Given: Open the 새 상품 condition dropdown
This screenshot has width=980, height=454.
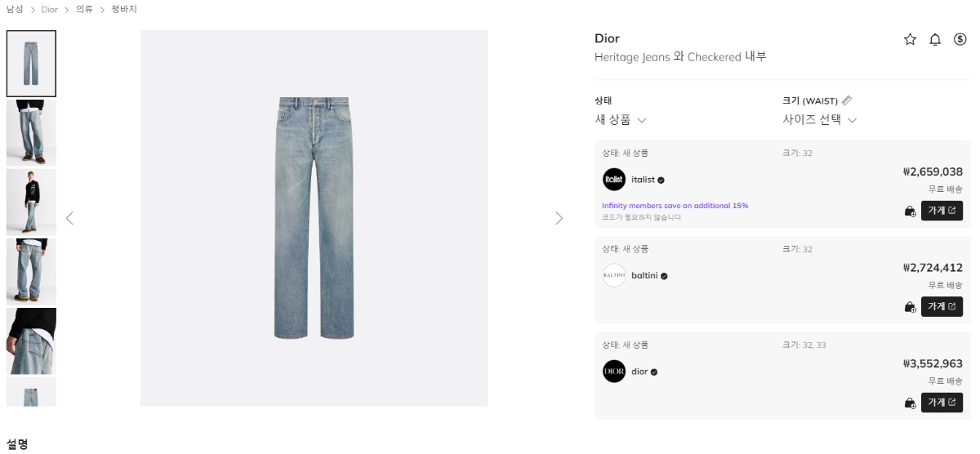Looking at the screenshot, I should tap(621, 120).
